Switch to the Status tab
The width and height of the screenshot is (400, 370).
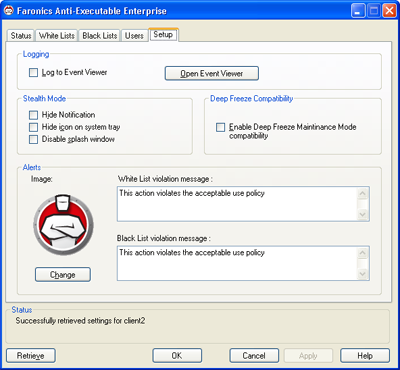pos(21,36)
